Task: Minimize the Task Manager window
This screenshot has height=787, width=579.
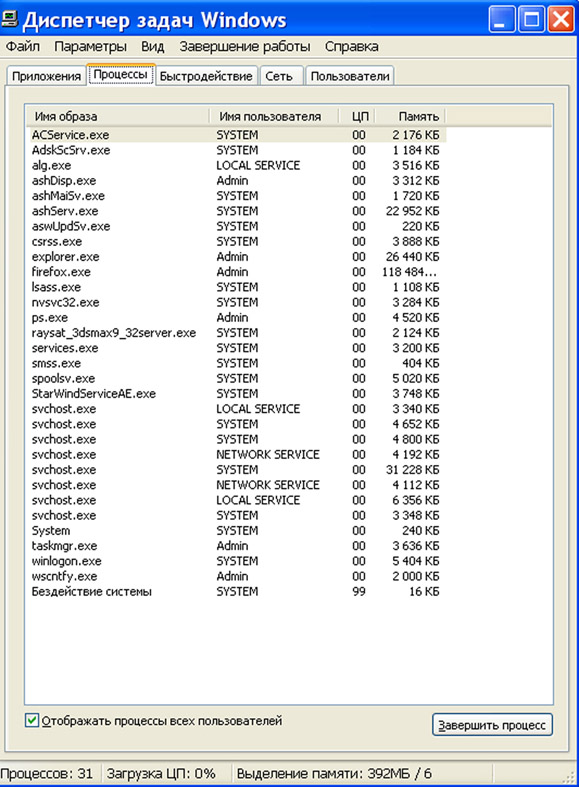Action: pyautogui.click(x=501, y=20)
